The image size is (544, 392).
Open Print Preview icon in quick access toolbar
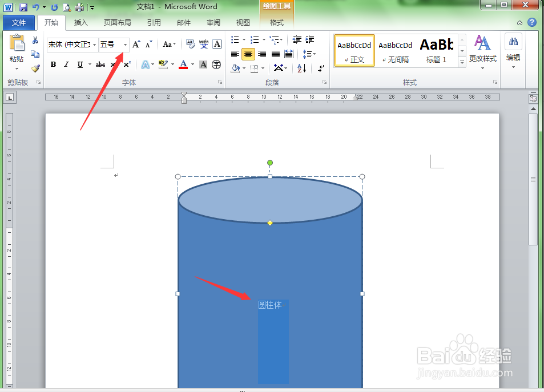67,7
